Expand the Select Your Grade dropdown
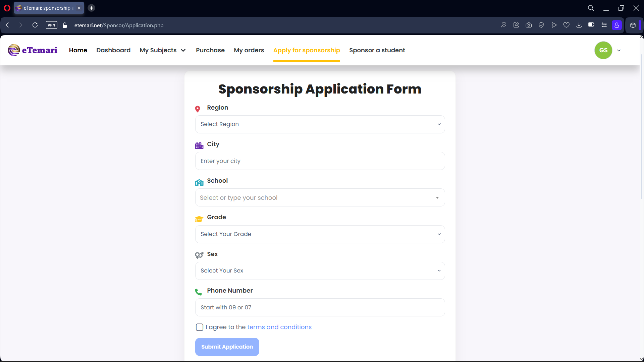644x362 pixels. point(320,234)
